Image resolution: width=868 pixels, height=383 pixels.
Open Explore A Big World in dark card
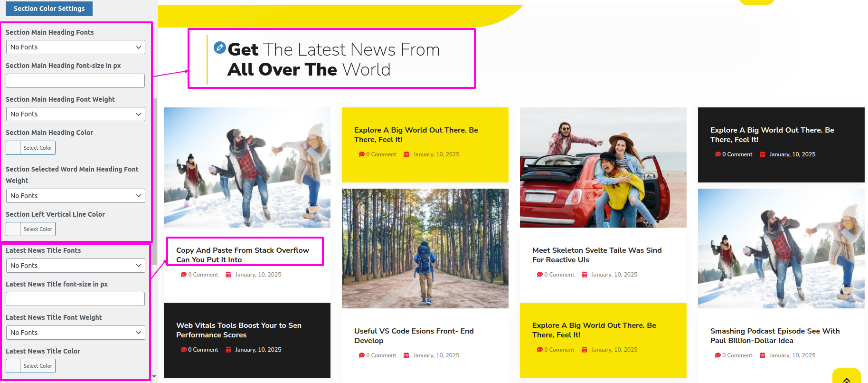coord(772,134)
